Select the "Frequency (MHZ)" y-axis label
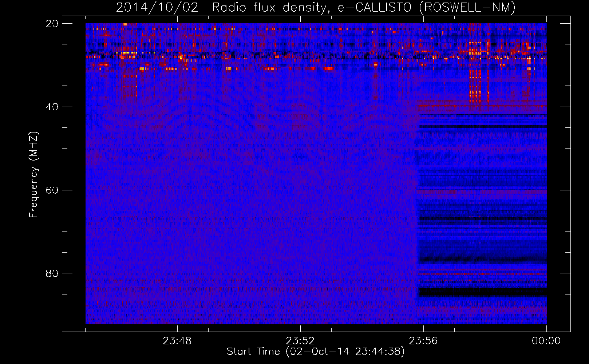 tap(33, 175)
